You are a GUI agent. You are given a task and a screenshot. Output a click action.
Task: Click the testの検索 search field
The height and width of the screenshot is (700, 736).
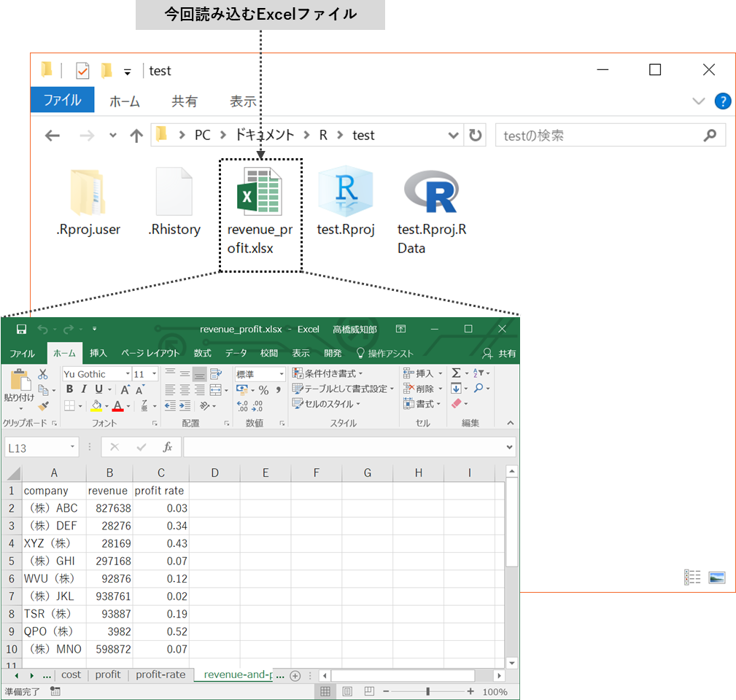tap(602, 136)
